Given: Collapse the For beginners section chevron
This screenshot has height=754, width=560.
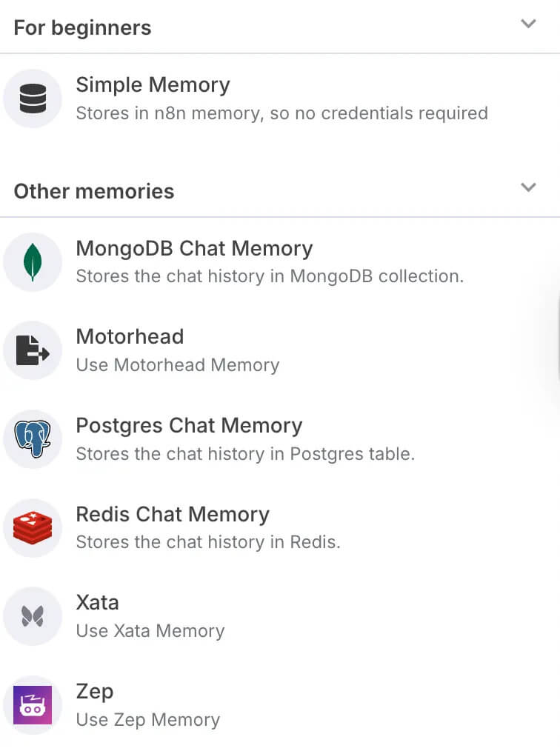Looking at the screenshot, I should pyautogui.click(x=528, y=24).
